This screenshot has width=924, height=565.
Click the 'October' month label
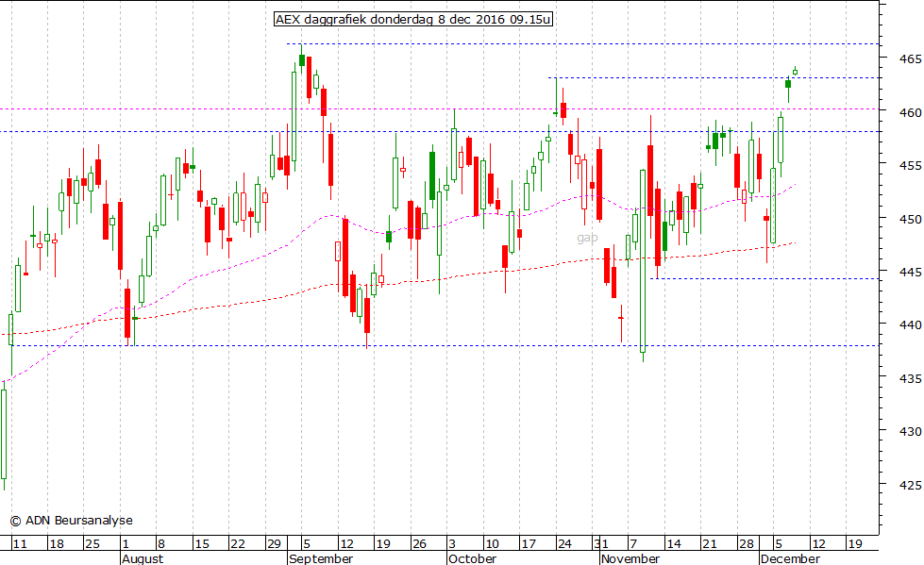pyautogui.click(x=473, y=558)
